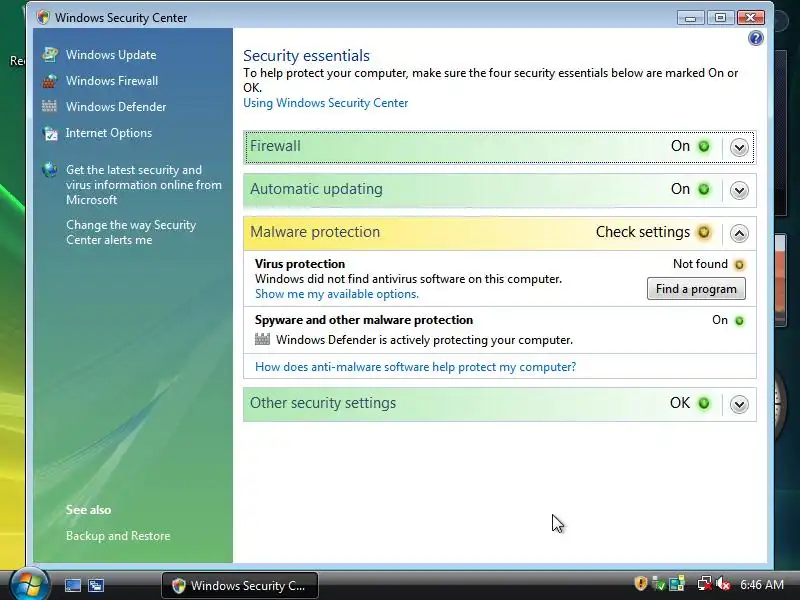Viewport: 800px width, 600px height.
Task: Click the shield icon in the window title bar
Action: pyautogui.click(x=43, y=17)
